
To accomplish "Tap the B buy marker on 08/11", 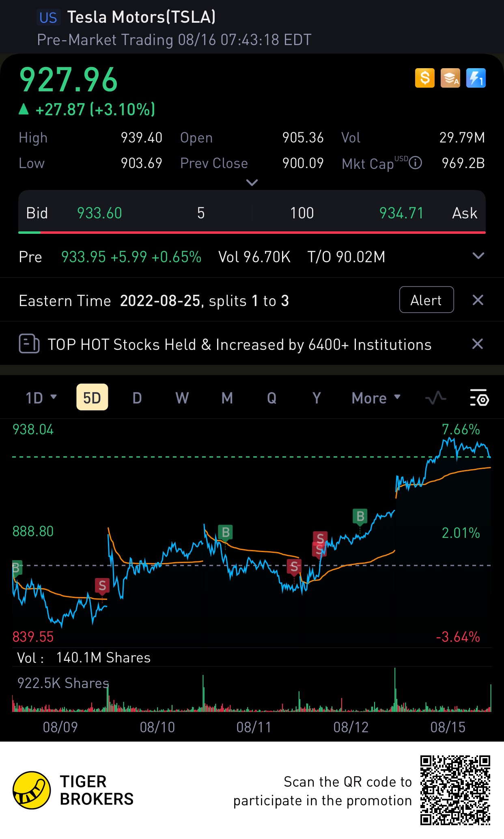I will [x=225, y=532].
